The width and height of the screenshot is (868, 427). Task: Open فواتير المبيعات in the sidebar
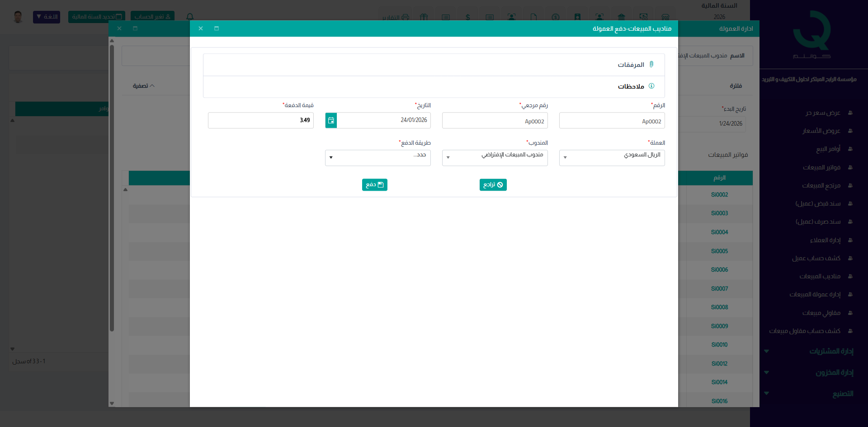(x=821, y=167)
